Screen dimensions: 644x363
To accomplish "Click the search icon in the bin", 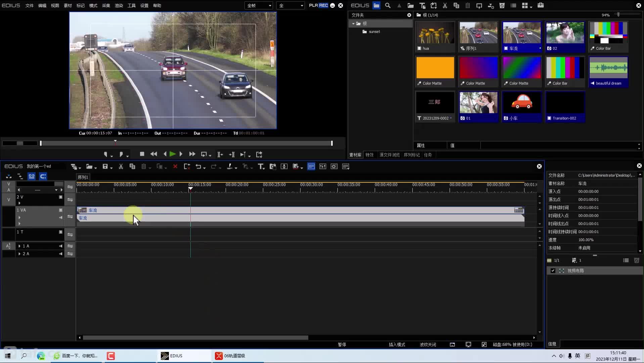I will click(x=388, y=5).
